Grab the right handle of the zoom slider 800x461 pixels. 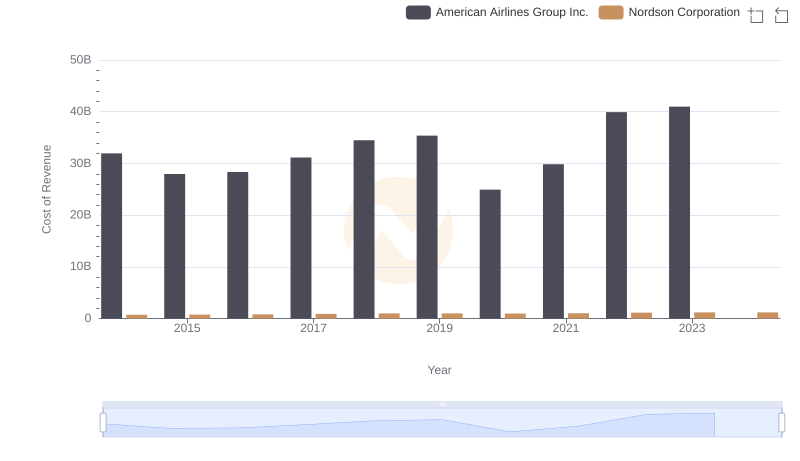click(781, 422)
